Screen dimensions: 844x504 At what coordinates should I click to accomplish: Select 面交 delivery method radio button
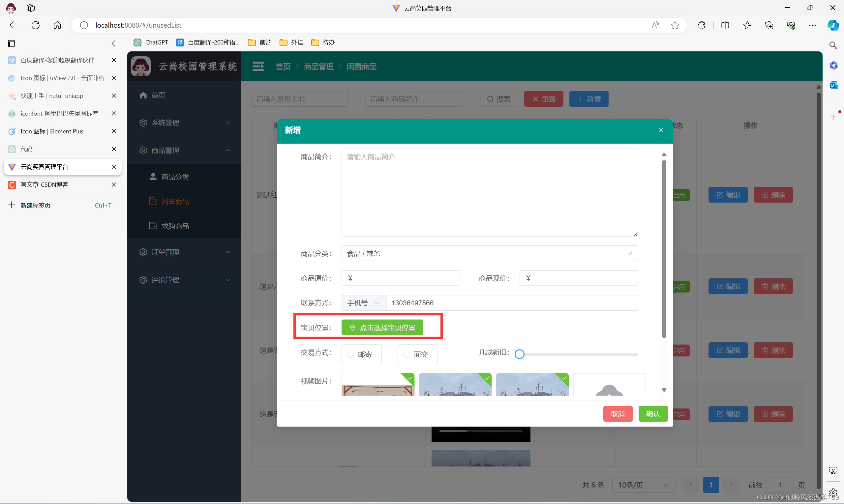[x=406, y=354]
